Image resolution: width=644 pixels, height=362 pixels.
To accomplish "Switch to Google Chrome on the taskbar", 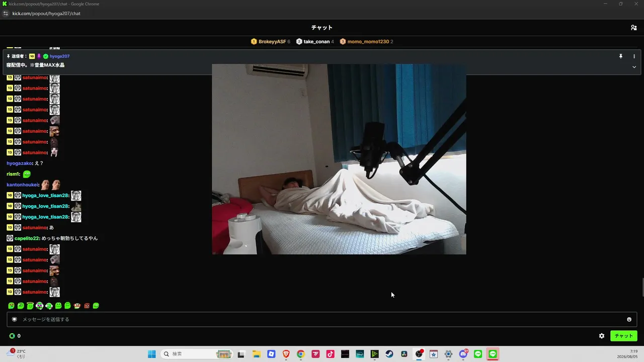I will pos(300,354).
